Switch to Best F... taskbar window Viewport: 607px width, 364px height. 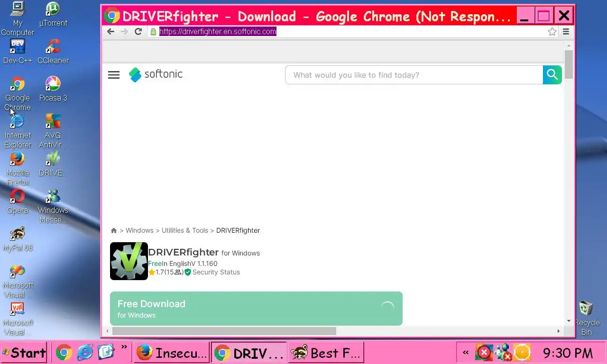(x=326, y=353)
